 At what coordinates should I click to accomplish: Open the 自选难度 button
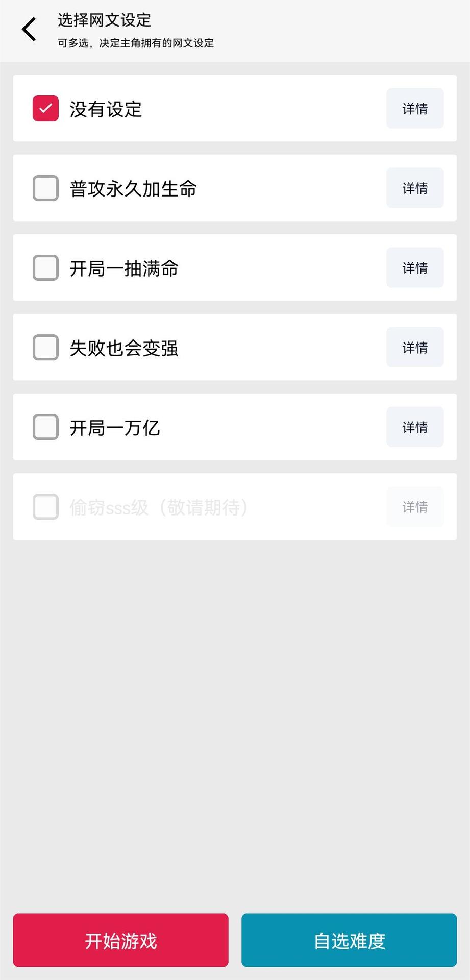(x=349, y=940)
